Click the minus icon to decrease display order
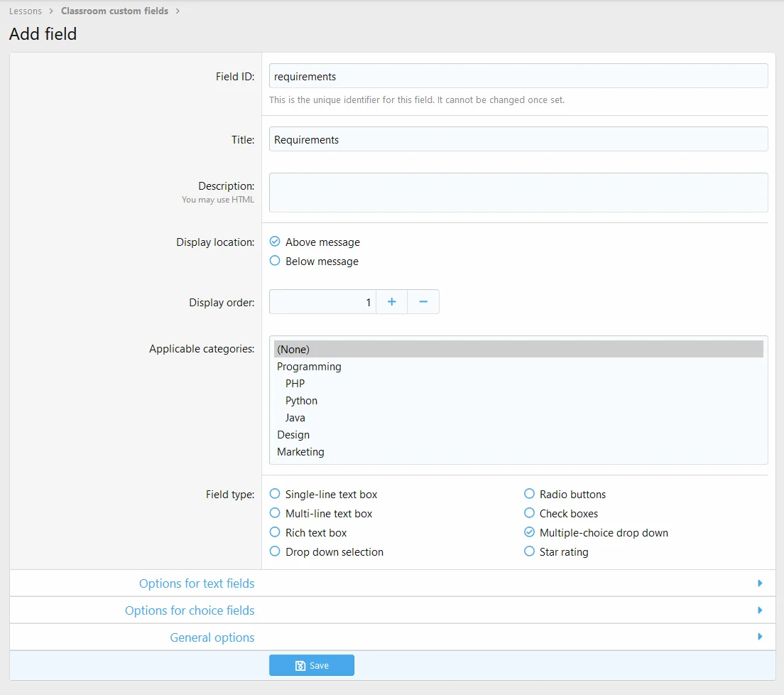Image resolution: width=784 pixels, height=695 pixels. click(x=423, y=302)
